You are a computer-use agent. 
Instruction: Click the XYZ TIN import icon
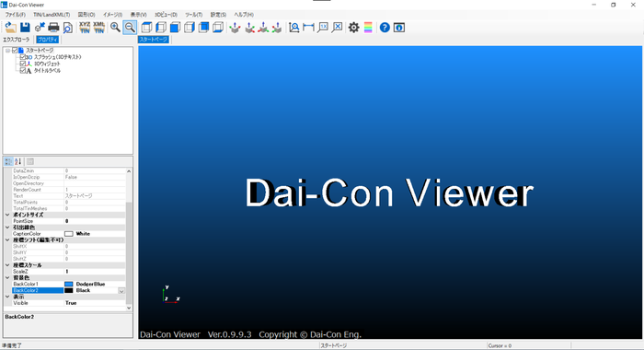85,28
